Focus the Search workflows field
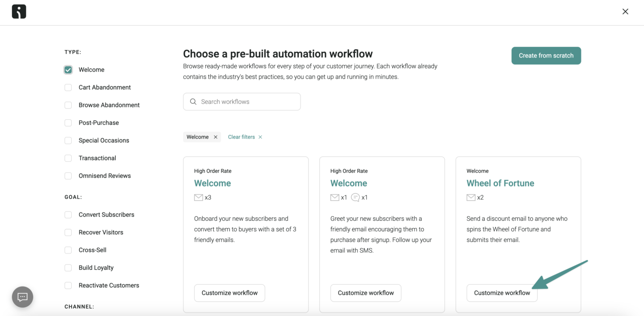The width and height of the screenshot is (644, 316). tap(242, 102)
